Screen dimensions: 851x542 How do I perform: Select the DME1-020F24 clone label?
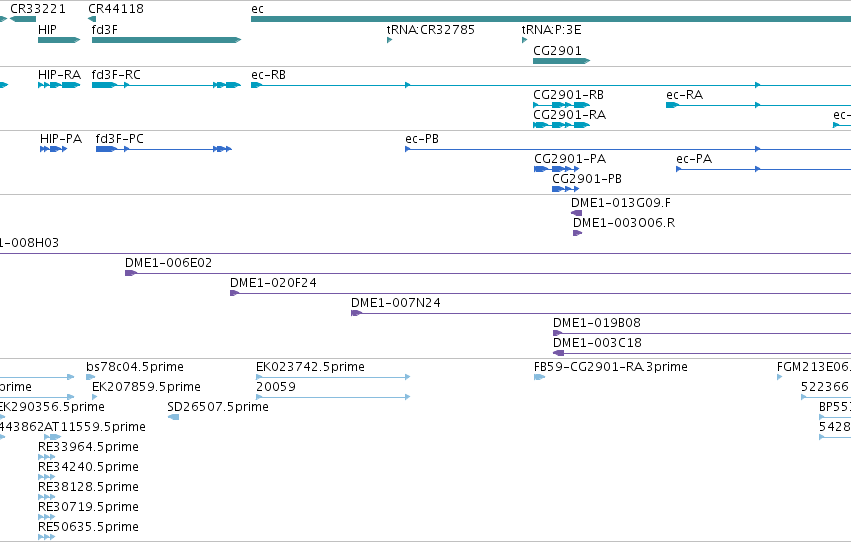(273, 283)
